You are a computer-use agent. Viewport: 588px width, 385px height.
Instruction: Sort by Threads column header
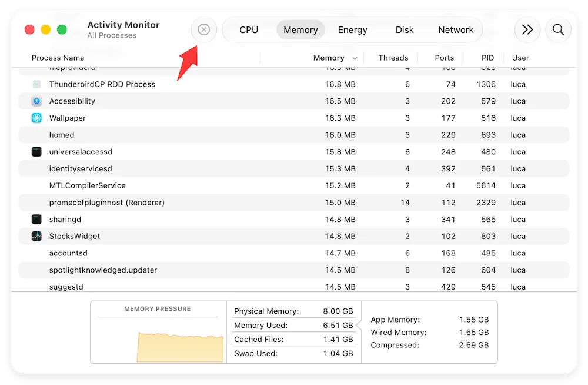click(x=393, y=58)
